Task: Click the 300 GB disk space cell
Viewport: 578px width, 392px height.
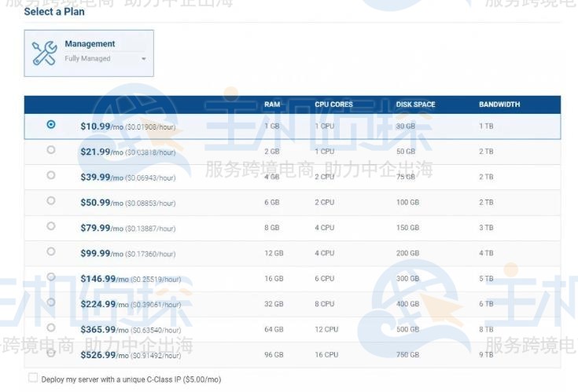Action: tap(407, 279)
